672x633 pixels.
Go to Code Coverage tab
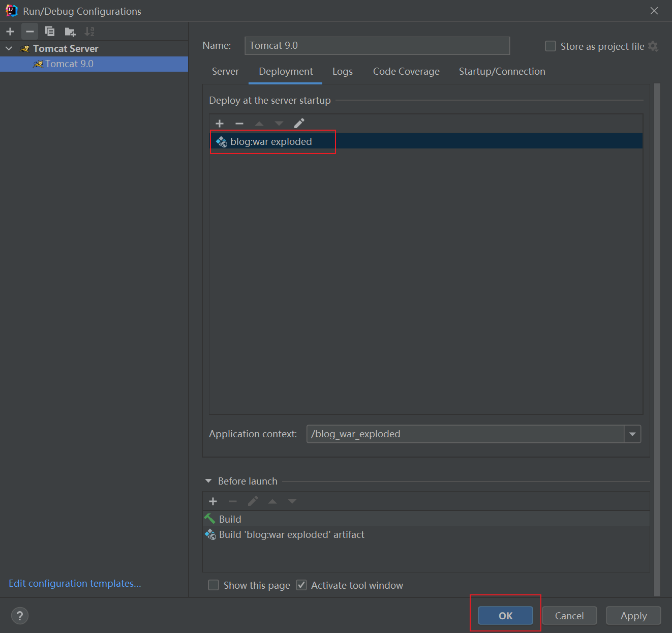coord(406,72)
